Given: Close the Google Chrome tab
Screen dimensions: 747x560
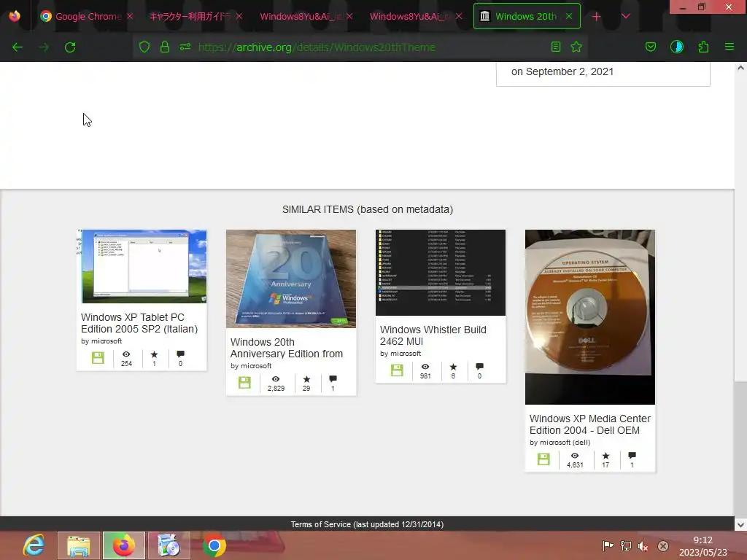Looking at the screenshot, I should click(130, 16).
